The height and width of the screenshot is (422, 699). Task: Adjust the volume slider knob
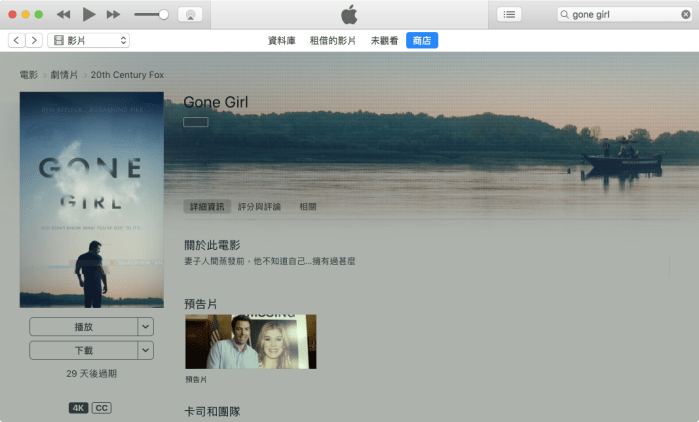coord(164,15)
